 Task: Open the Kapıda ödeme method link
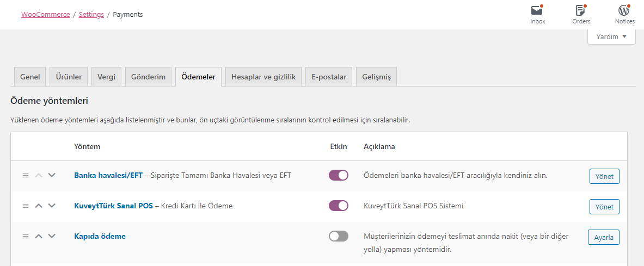click(x=100, y=236)
